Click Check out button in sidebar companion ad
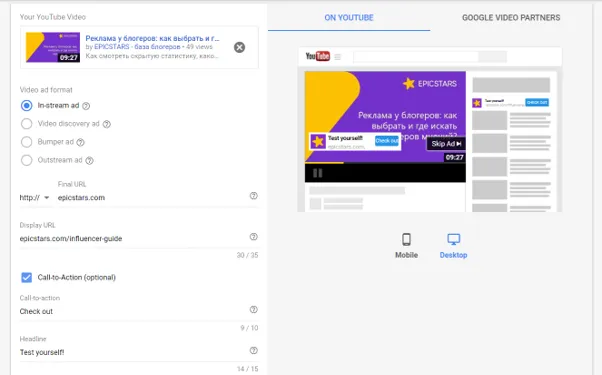The height and width of the screenshot is (375, 602). tap(537, 102)
